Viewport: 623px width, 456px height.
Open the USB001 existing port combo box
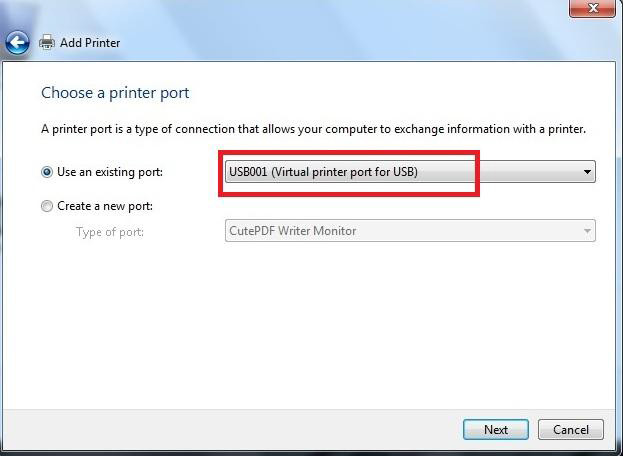pyautogui.click(x=400, y=172)
